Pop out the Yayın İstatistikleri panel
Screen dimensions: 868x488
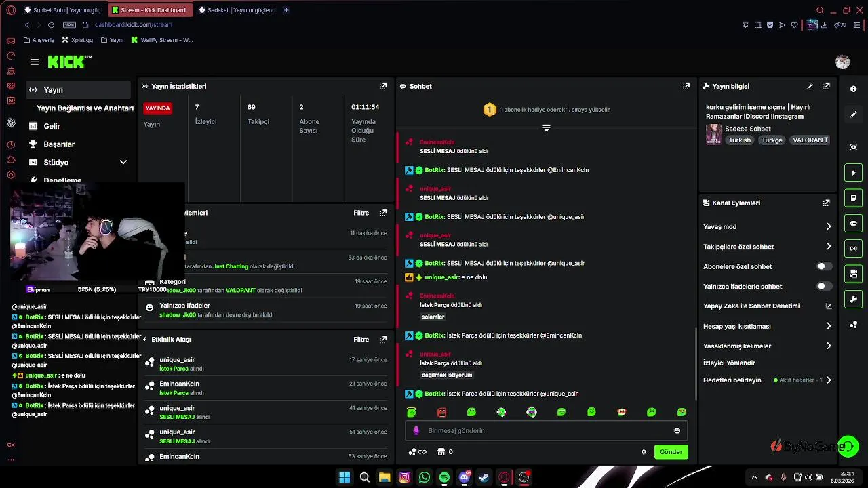(383, 86)
